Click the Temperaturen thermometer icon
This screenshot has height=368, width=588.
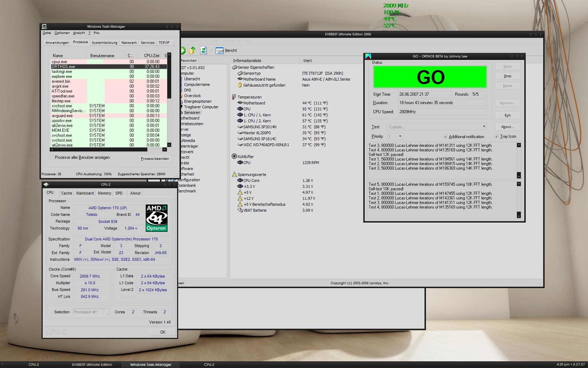(x=234, y=97)
